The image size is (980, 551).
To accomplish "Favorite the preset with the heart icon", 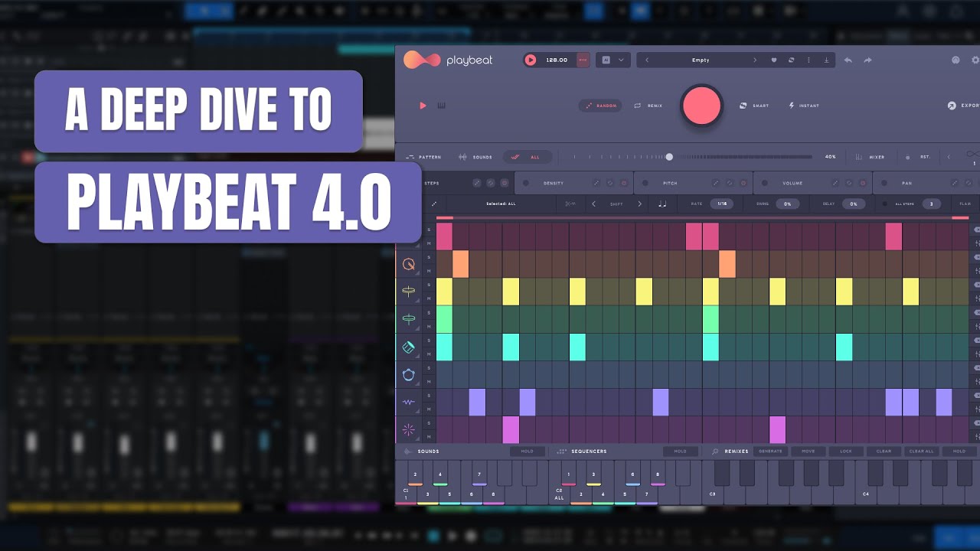I will click(773, 60).
